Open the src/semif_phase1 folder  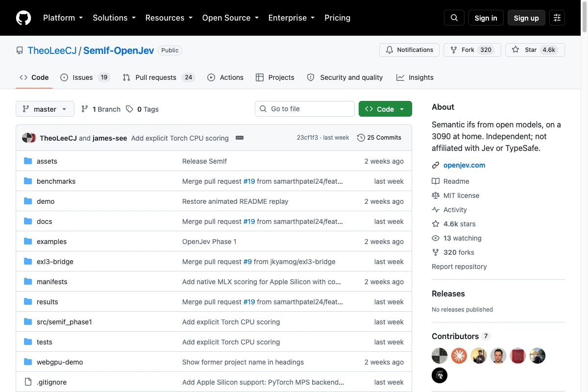pyautogui.click(x=64, y=322)
